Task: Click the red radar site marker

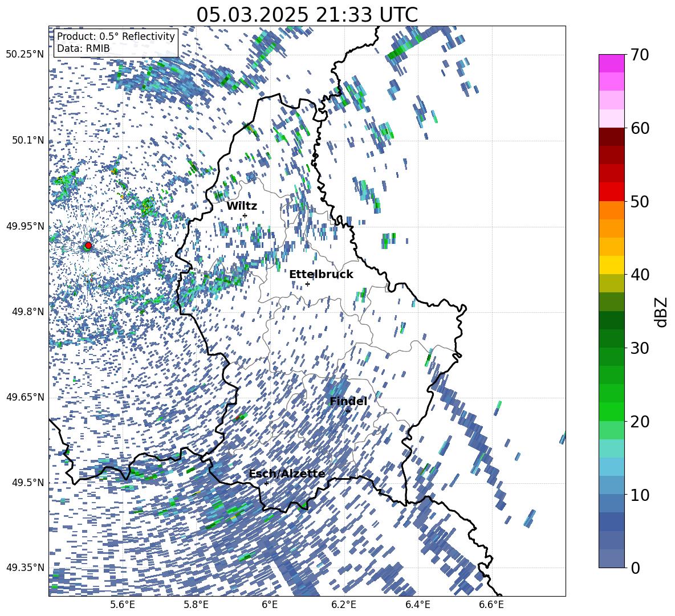Action: point(88,245)
